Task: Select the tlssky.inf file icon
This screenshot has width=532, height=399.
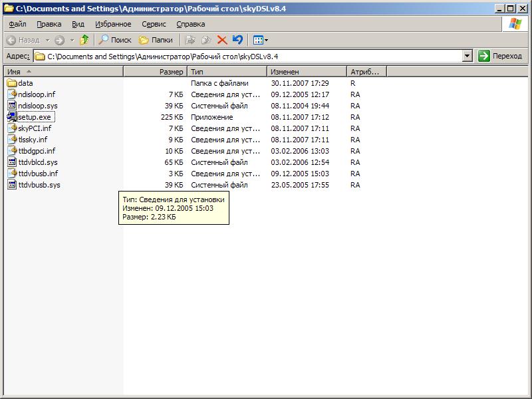Action: pyautogui.click(x=12, y=140)
